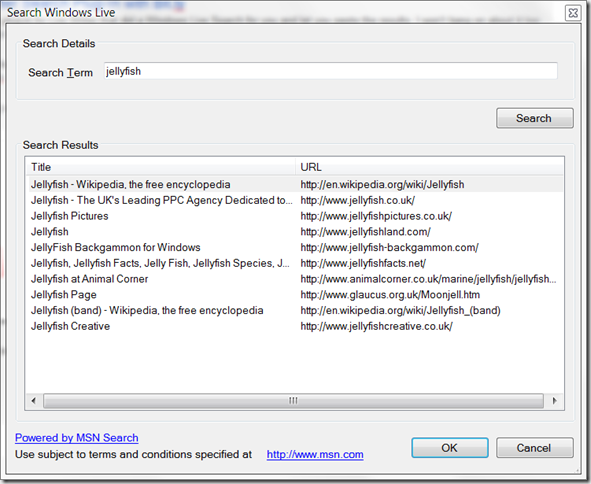
Task: Confirm with the OK button
Action: pyautogui.click(x=450, y=448)
